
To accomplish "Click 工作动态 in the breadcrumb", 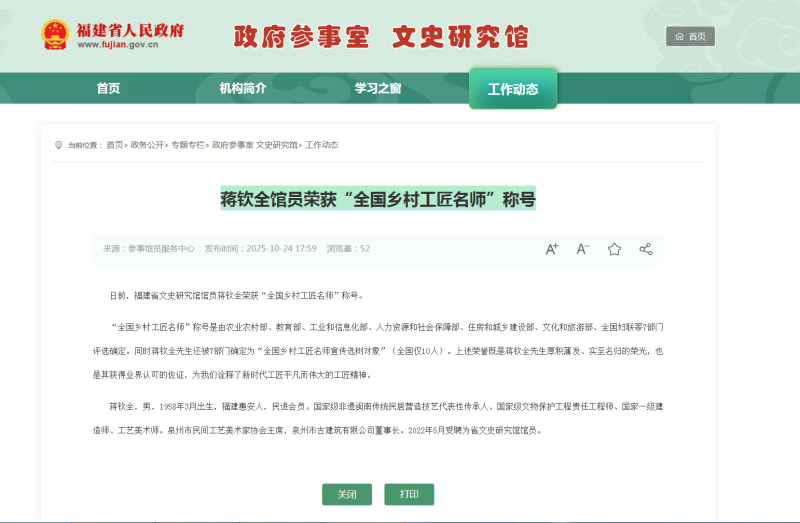I will tap(321, 145).
